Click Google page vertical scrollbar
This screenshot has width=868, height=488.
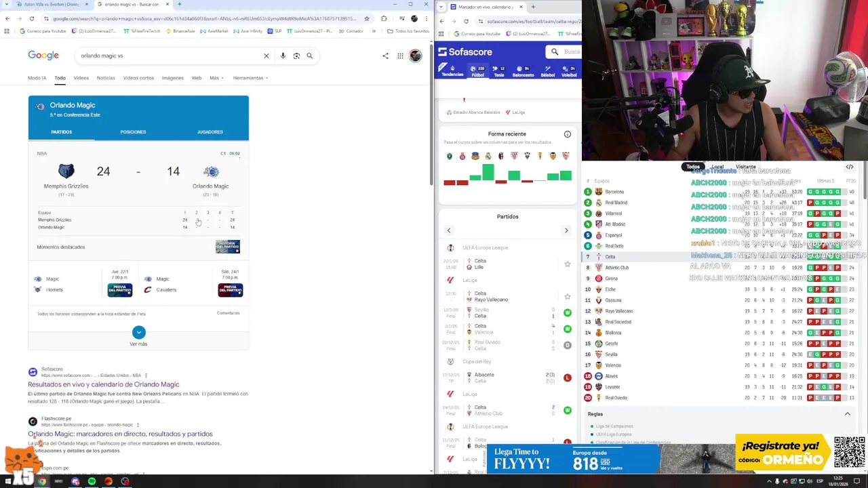431,115
